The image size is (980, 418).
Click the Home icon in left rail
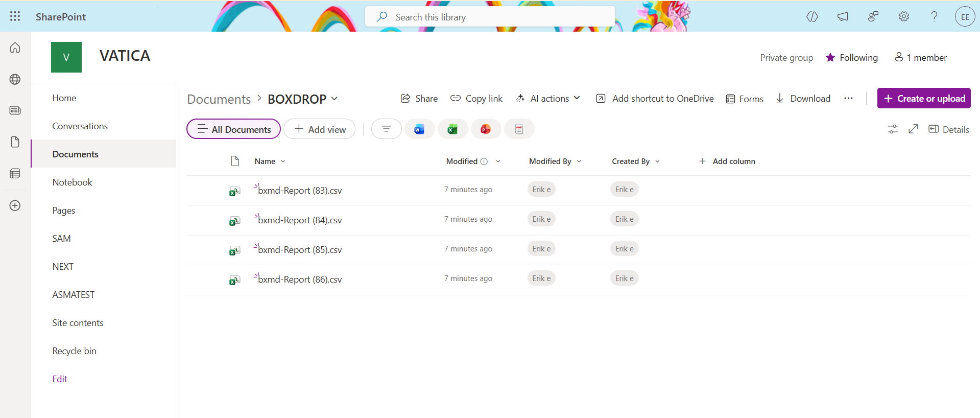tap(15, 48)
